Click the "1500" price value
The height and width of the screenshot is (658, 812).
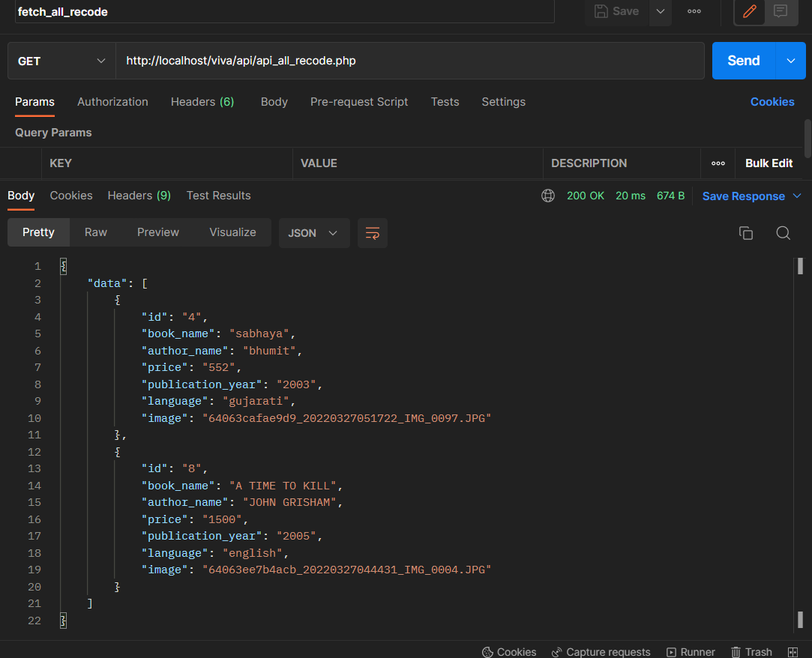[x=222, y=519]
